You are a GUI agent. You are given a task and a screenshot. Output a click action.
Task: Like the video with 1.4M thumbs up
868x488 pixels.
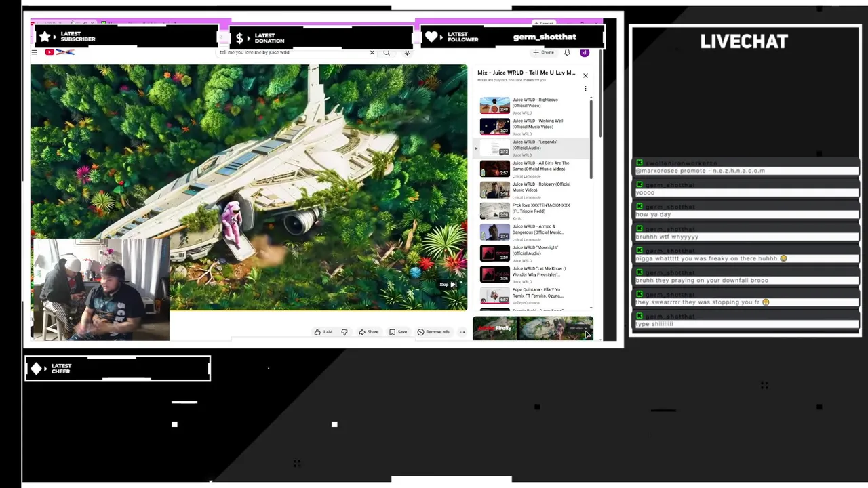click(x=323, y=332)
